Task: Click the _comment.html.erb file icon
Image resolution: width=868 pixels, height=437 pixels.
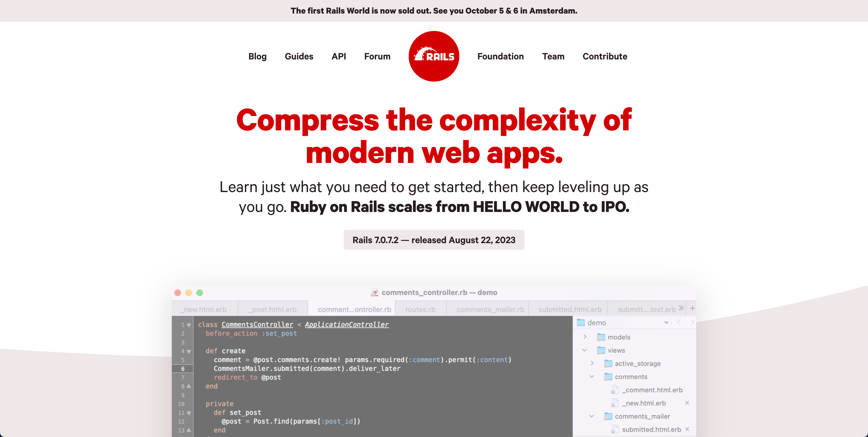Action: tap(615, 390)
